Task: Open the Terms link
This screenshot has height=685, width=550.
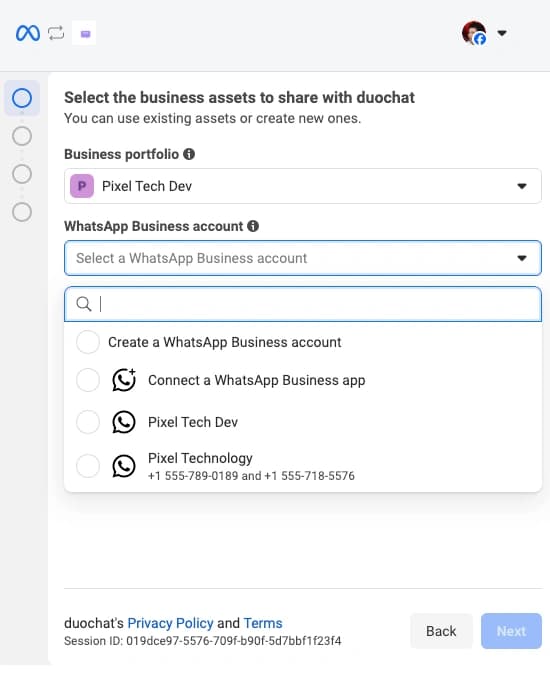Action: (x=263, y=623)
